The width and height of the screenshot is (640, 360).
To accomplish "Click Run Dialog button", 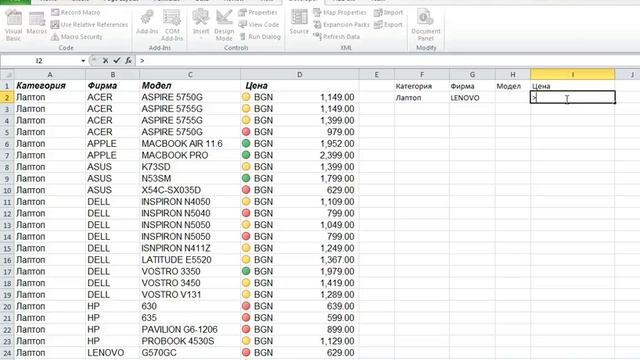I will click(x=260, y=37).
